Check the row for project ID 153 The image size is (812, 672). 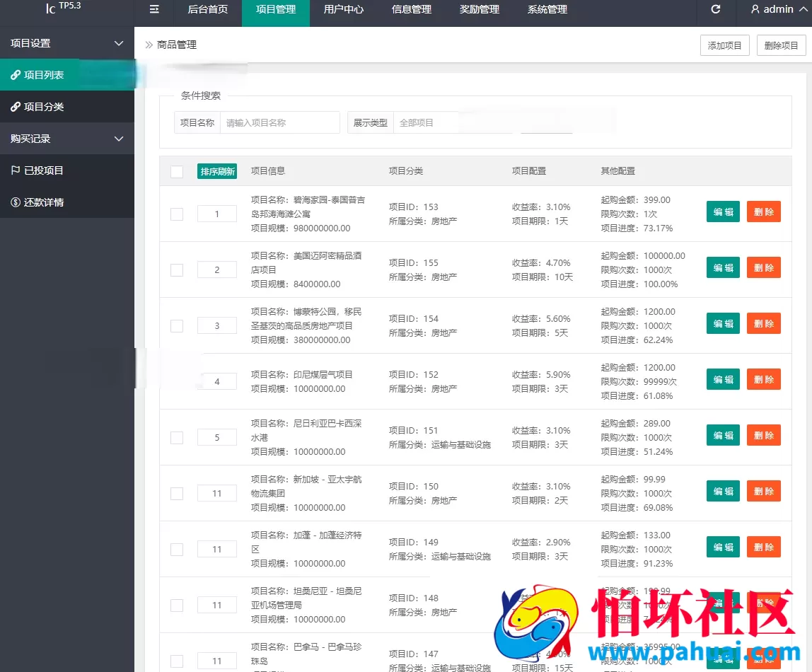pos(177,214)
